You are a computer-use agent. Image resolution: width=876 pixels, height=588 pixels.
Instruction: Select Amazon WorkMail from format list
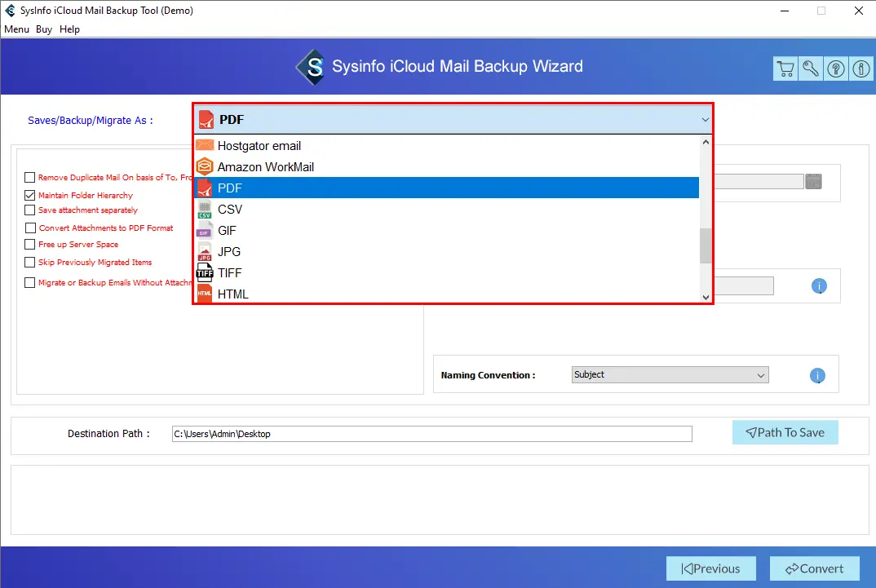pyautogui.click(x=446, y=166)
